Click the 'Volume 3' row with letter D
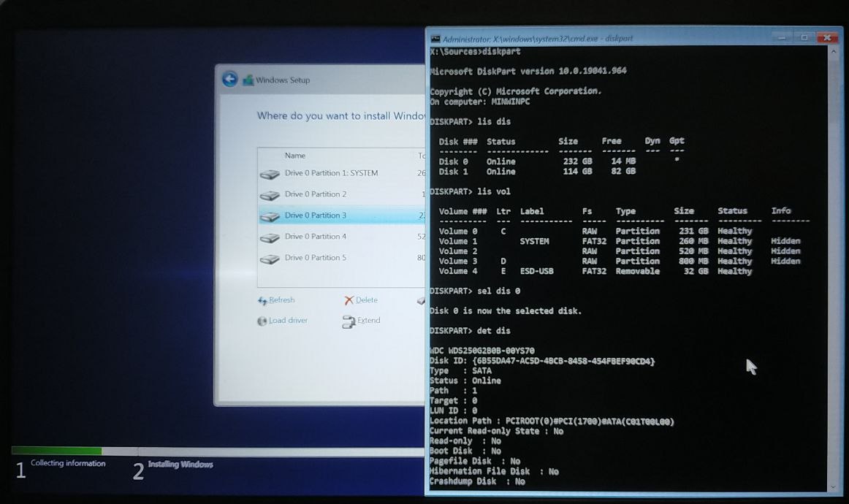 (620, 261)
